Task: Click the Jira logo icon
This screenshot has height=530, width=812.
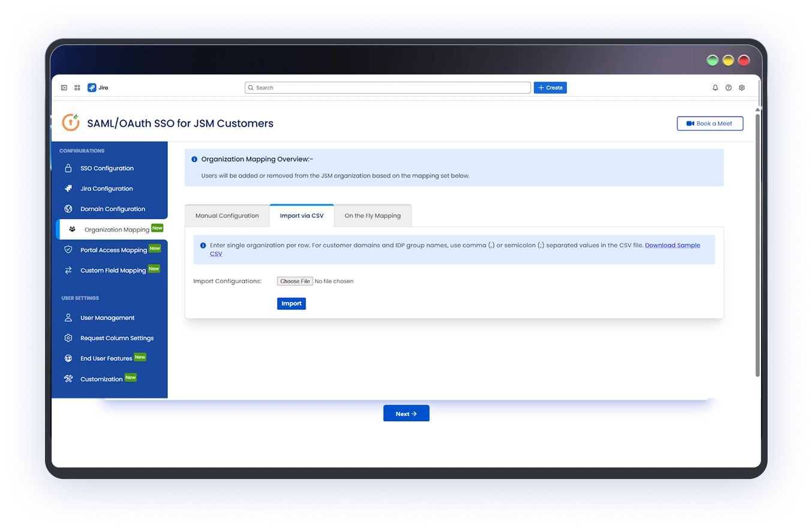Action: tap(92, 88)
